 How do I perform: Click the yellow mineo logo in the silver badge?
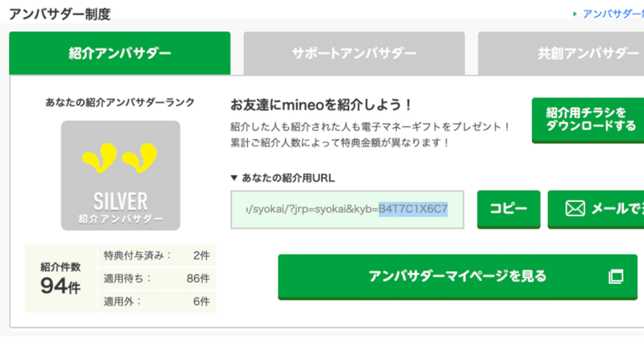(121, 159)
